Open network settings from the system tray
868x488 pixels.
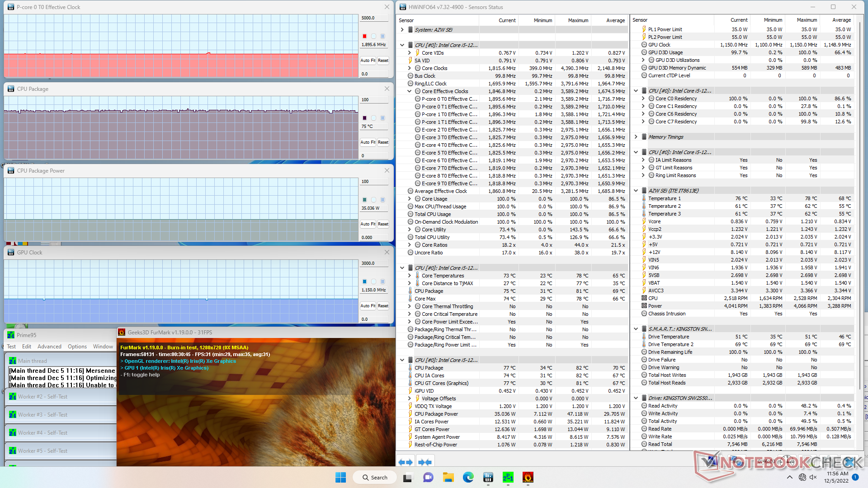802,478
